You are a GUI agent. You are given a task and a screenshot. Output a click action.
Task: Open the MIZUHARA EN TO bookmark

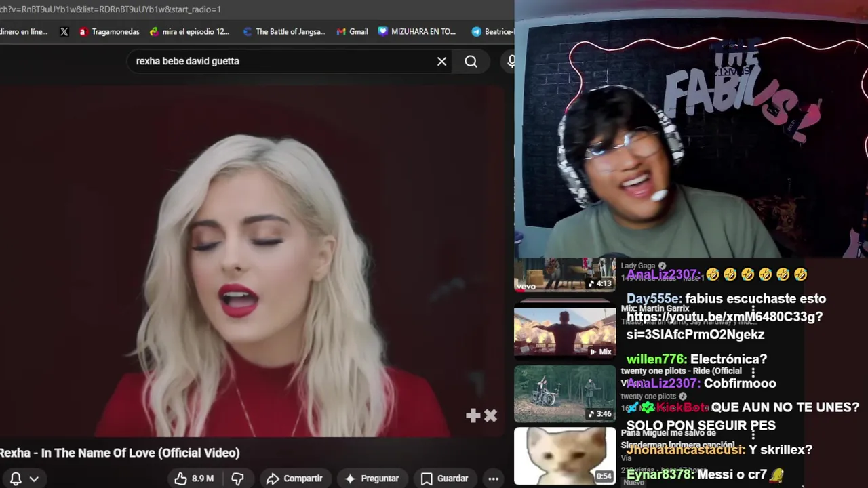coord(417,31)
